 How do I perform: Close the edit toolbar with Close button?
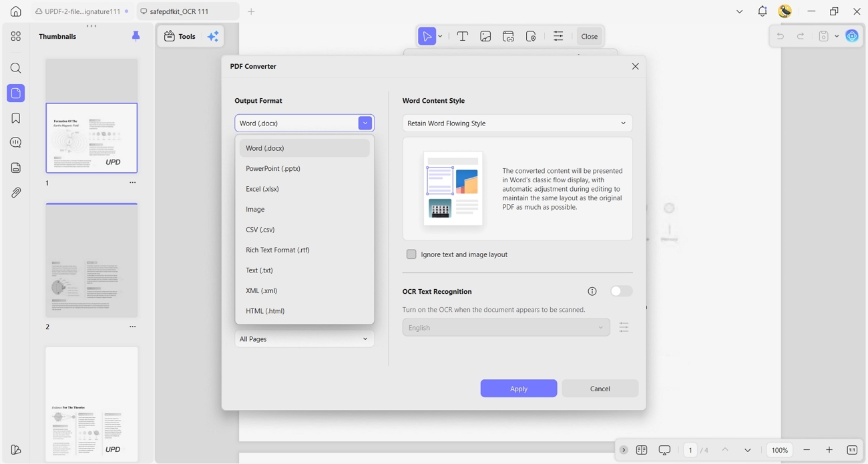tap(590, 36)
